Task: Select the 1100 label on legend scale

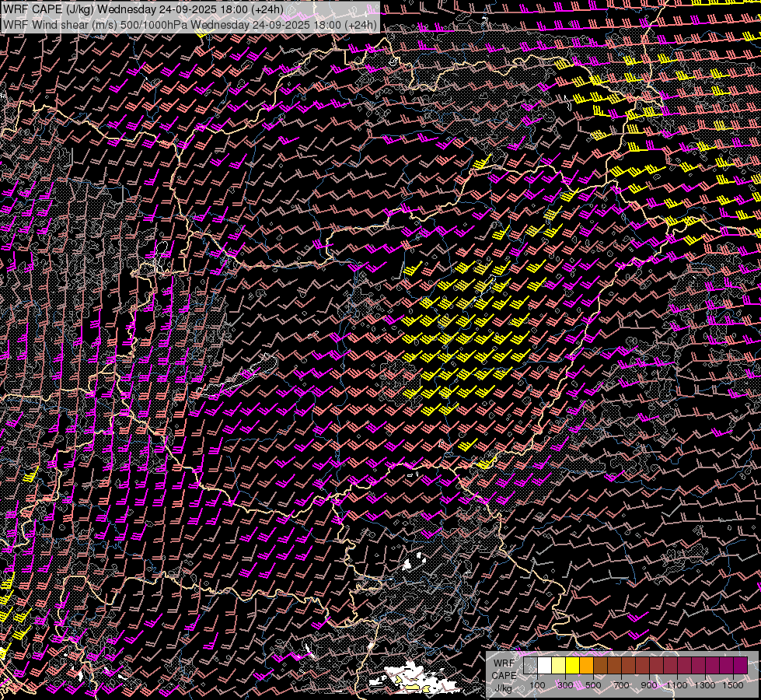Action: click(x=676, y=685)
